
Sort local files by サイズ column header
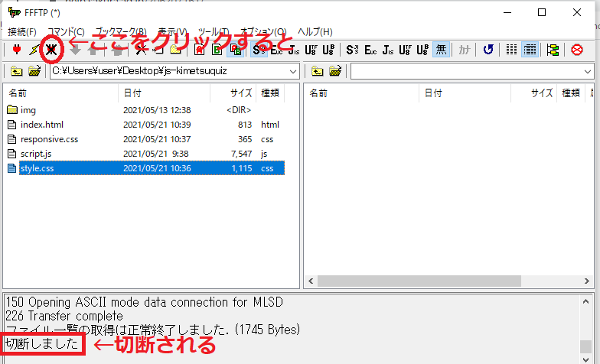click(x=233, y=93)
